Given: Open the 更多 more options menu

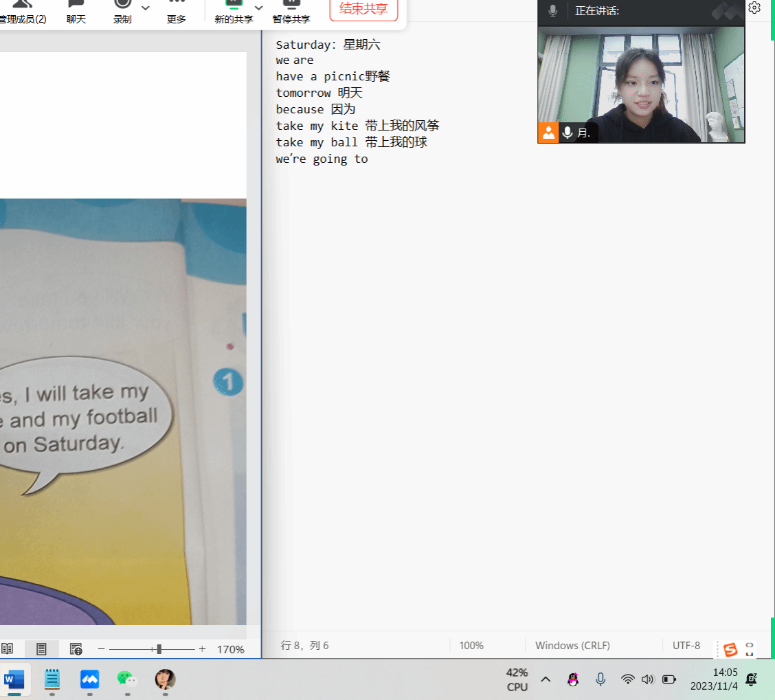Looking at the screenshot, I should (x=177, y=12).
